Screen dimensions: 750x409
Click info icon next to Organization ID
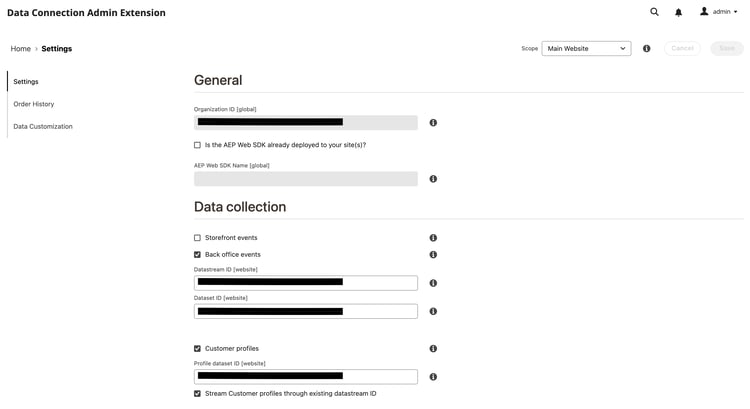click(x=433, y=123)
